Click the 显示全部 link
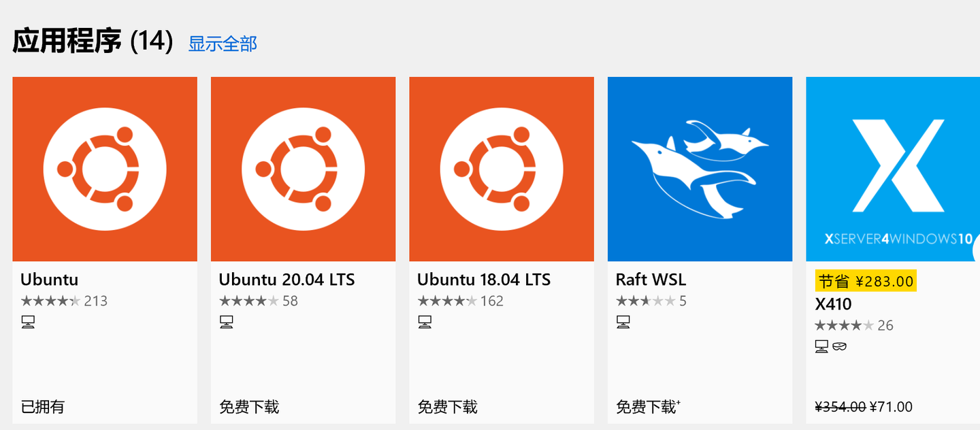This screenshot has width=980, height=430. [x=223, y=44]
